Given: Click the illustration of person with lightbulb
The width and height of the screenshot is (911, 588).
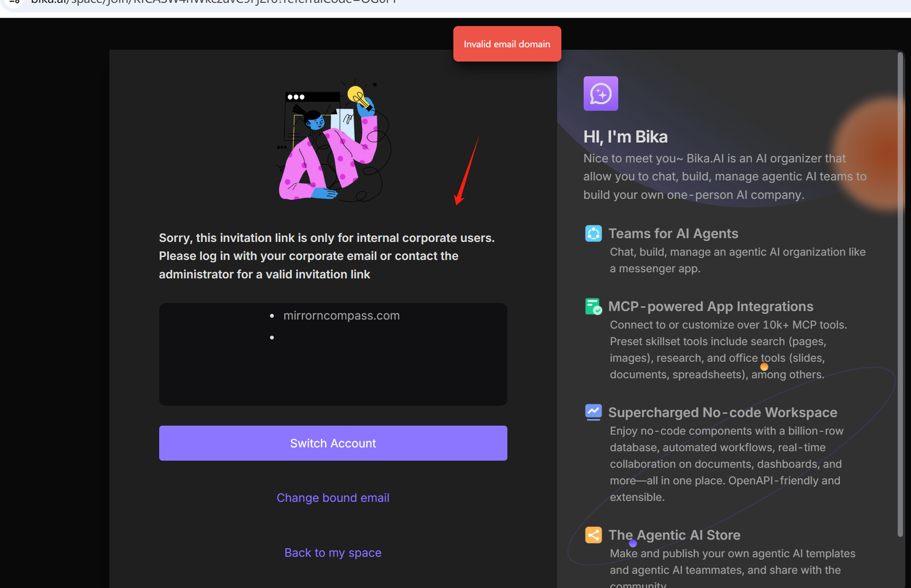Looking at the screenshot, I should (333, 142).
